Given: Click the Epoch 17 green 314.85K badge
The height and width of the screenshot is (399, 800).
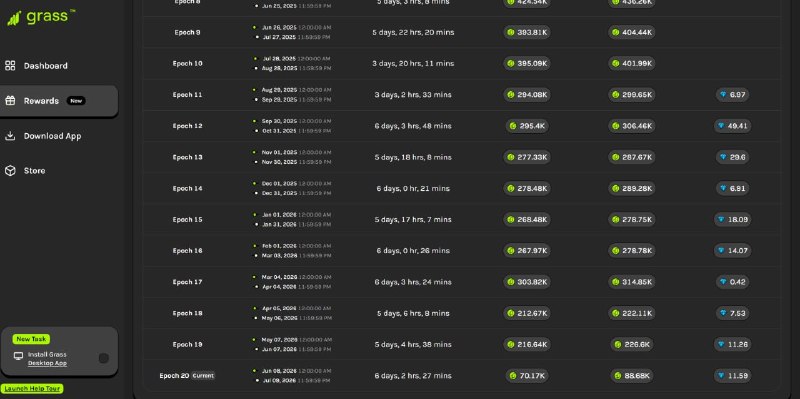Looking at the screenshot, I should [x=632, y=282].
